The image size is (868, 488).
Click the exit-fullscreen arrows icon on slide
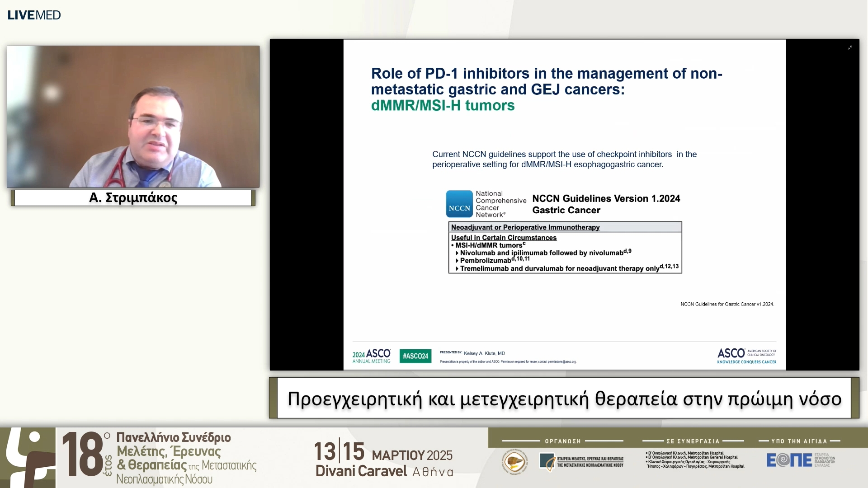pos(850,47)
